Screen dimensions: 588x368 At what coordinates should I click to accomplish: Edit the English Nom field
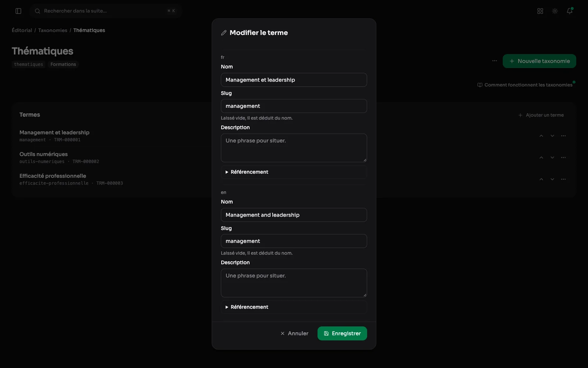pos(294,215)
